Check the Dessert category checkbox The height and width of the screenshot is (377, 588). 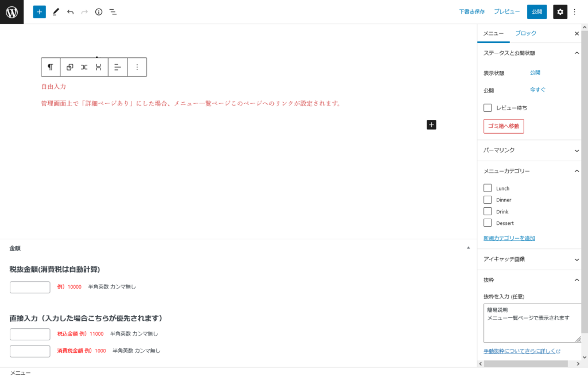[488, 223]
